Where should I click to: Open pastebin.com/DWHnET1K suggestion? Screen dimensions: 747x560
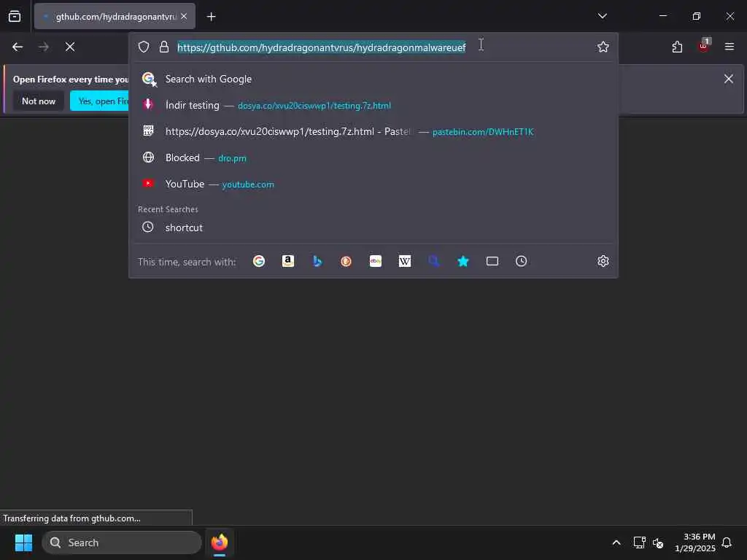[x=373, y=131]
